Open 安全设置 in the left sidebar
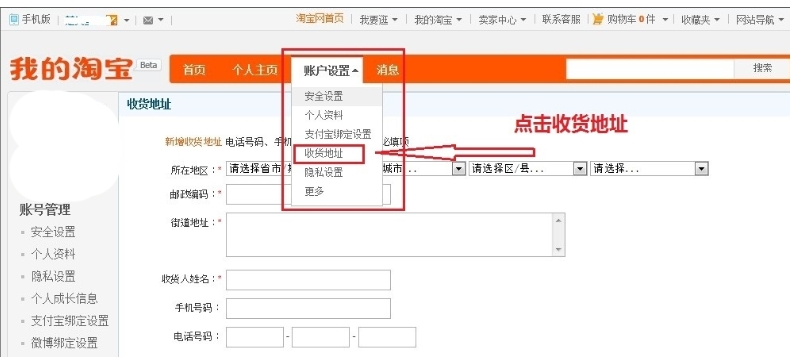The image size is (794, 363). pos(53,232)
